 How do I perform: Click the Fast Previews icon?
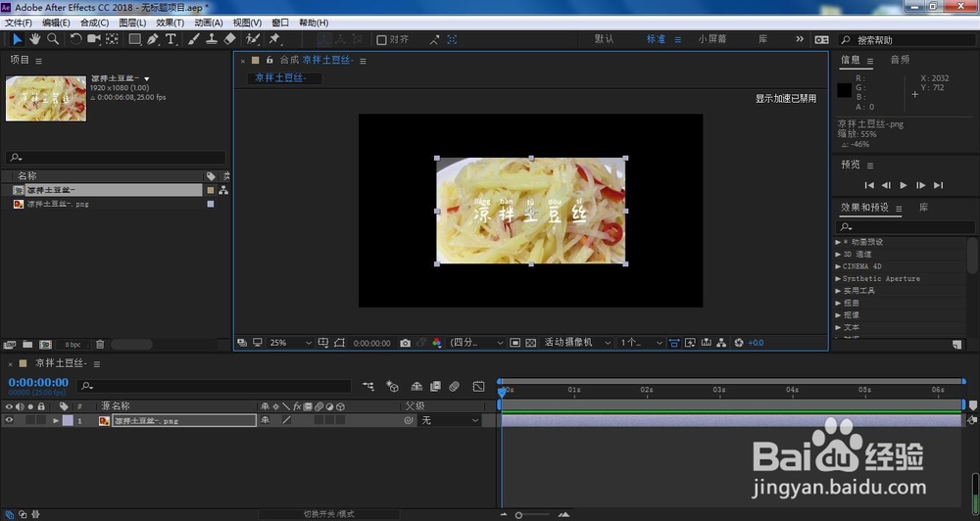(690, 343)
